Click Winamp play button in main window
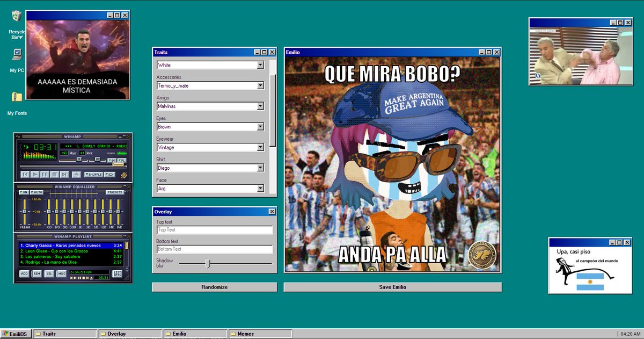The width and height of the screenshot is (644, 339). tap(35, 175)
